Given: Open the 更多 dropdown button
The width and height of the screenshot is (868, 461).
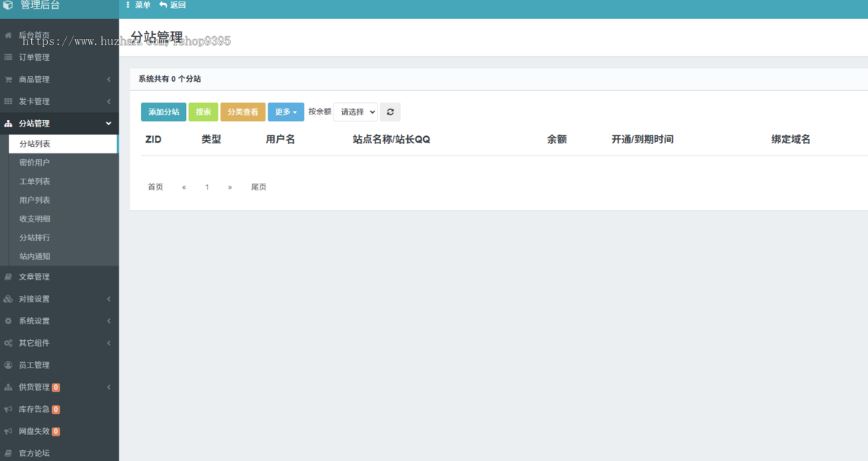Looking at the screenshot, I should (x=286, y=112).
